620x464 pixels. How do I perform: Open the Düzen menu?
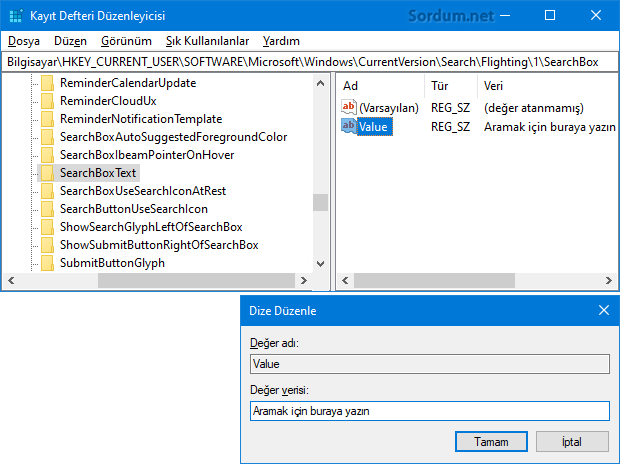click(70, 41)
